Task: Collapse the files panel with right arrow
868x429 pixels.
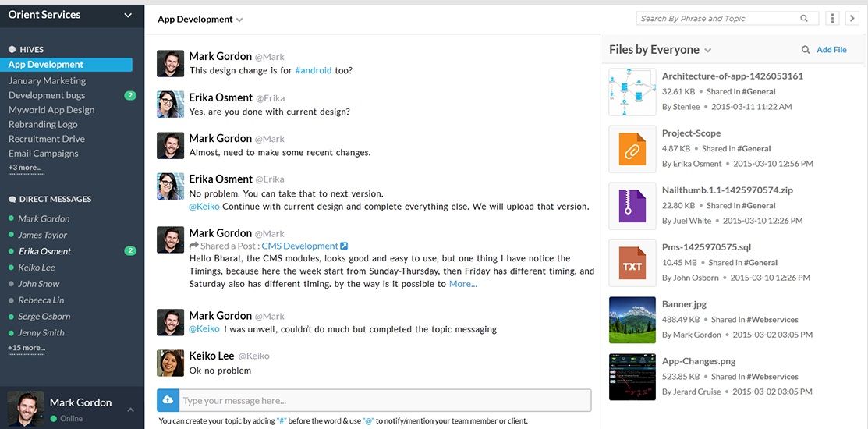Action: pos(852,18)
